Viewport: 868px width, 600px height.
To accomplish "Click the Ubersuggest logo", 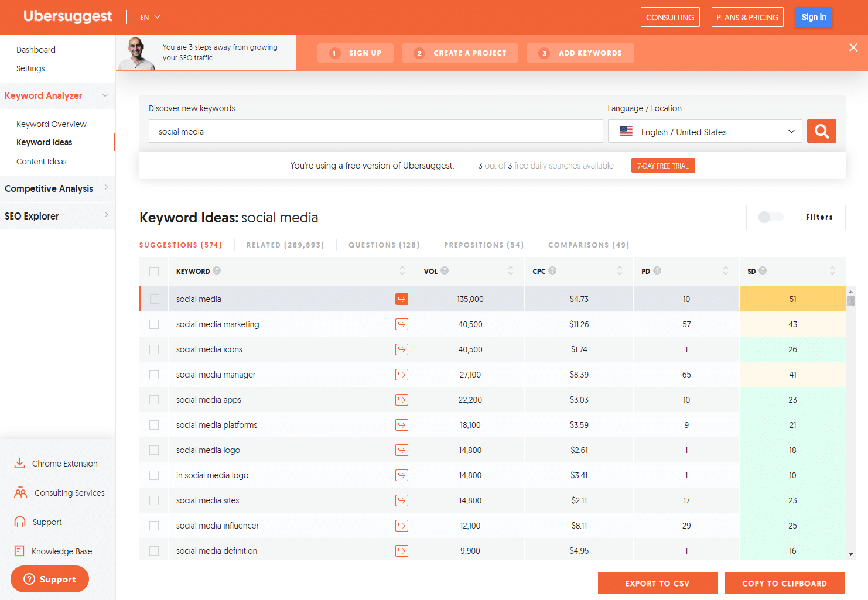I will [x=67, y=16].
